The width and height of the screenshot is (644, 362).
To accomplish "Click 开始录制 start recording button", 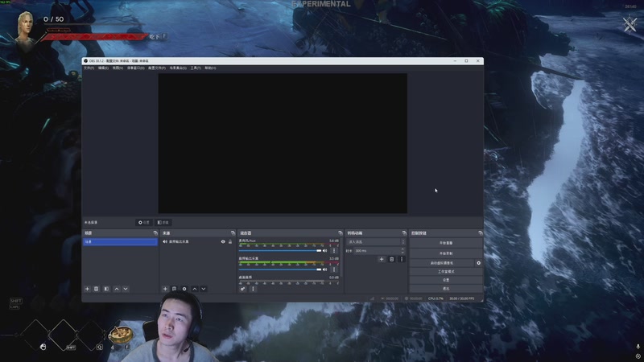I will 446,253.
